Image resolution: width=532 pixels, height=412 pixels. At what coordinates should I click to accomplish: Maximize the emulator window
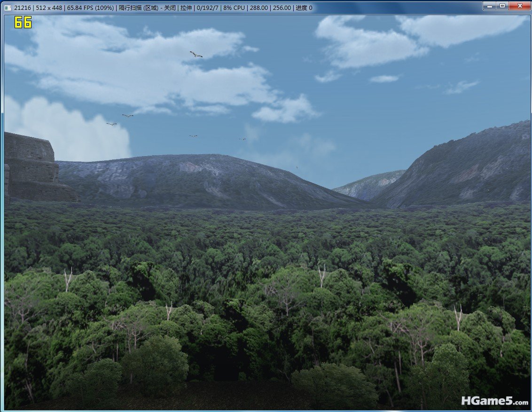tap(502, 6)
